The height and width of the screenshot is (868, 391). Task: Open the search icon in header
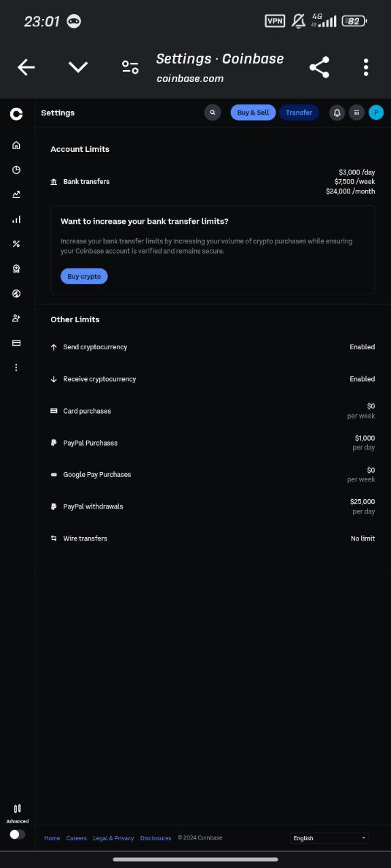pos(212,113)
